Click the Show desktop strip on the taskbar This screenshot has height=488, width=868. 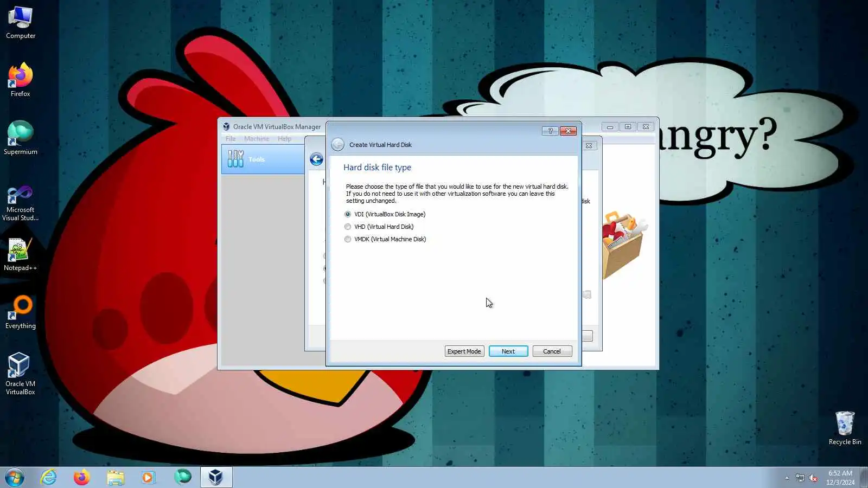pos(864,477)
